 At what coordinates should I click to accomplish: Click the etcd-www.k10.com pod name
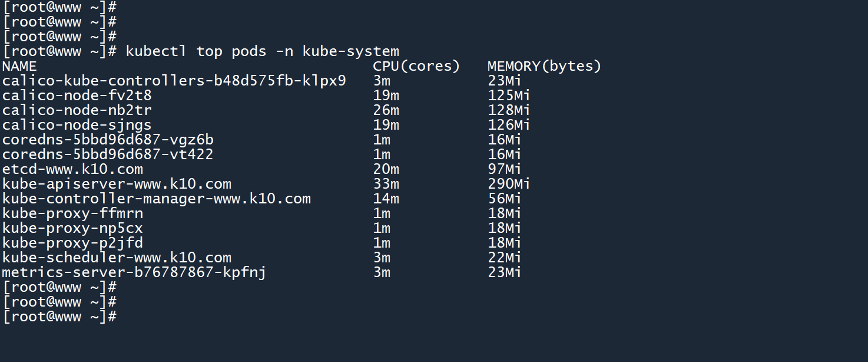72,169
